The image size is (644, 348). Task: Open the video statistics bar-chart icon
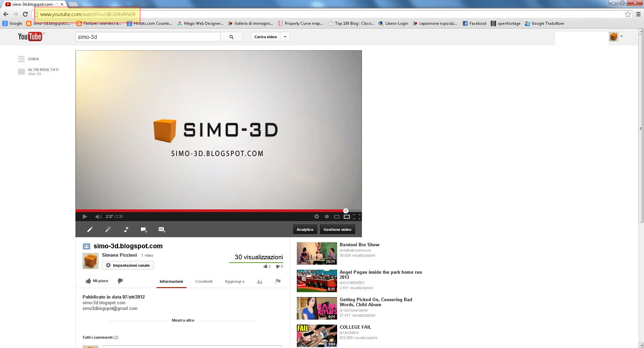point(260,281)
